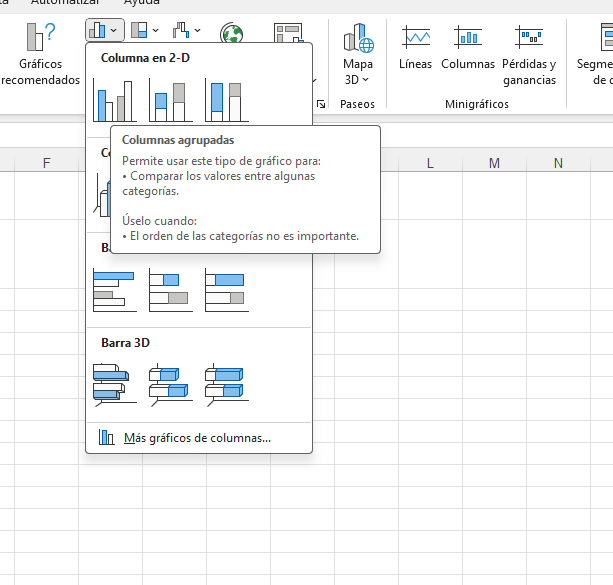Viewport: 613px width, 585px height.
Task: Select Columnas agrupadas 2-D chart
Action: point(115,100)
